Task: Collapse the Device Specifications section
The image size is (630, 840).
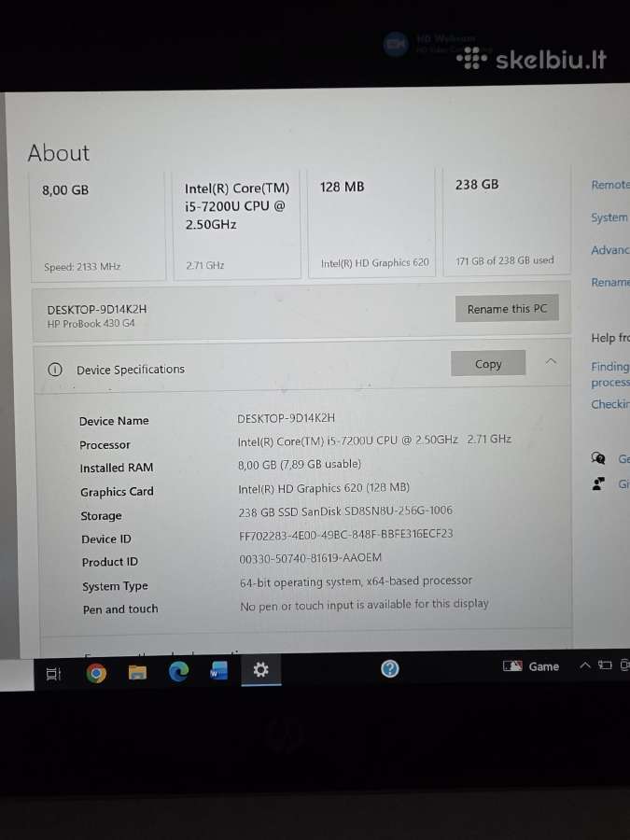Action: pyautogui.click(x=551, y=361)
